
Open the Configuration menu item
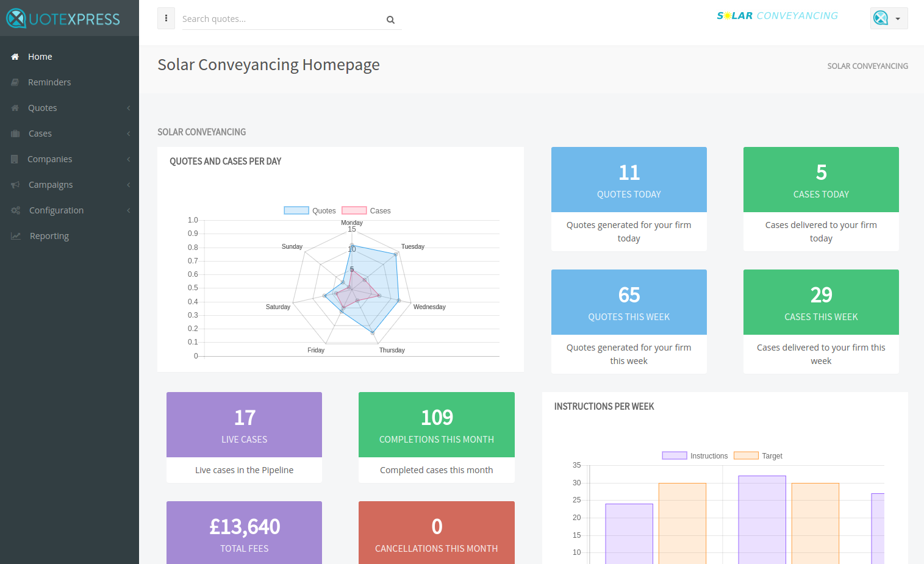70,210
